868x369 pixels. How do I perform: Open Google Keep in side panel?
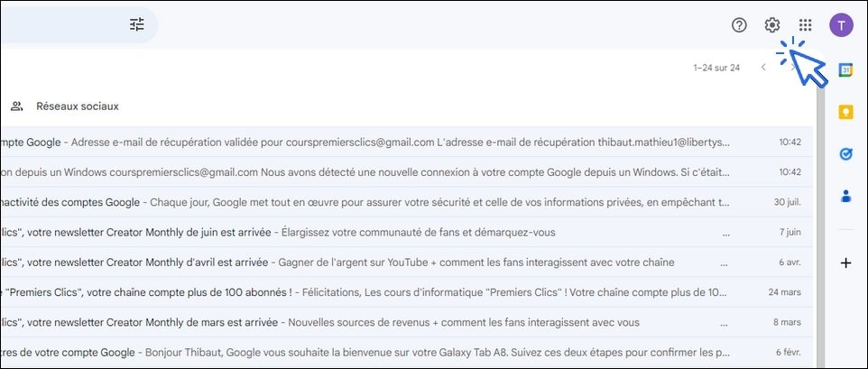tap(845, 112)
